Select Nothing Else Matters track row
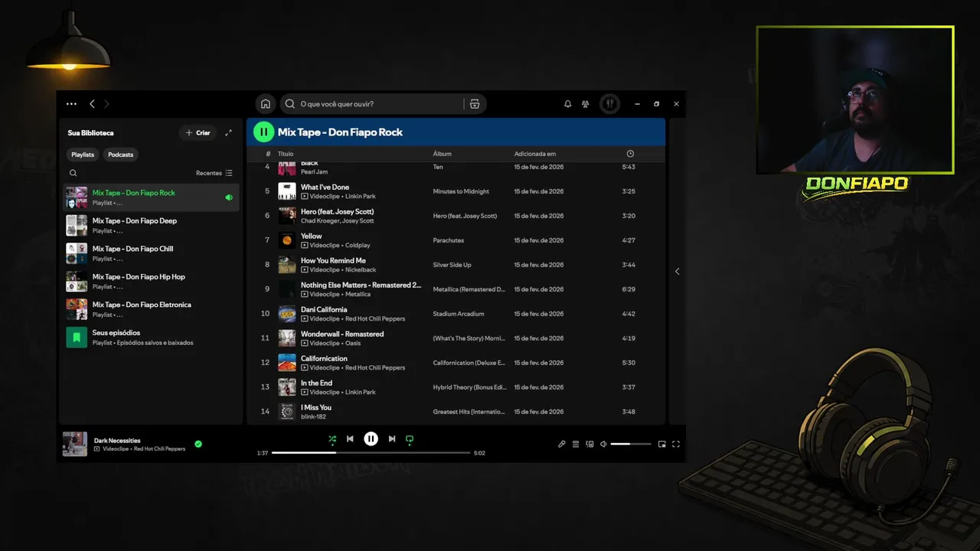Screen dimensions: 980x551 tap(456, 289)
